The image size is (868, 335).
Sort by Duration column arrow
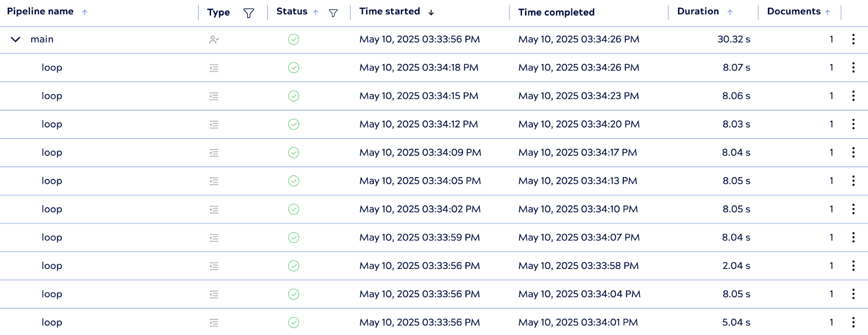730,12
